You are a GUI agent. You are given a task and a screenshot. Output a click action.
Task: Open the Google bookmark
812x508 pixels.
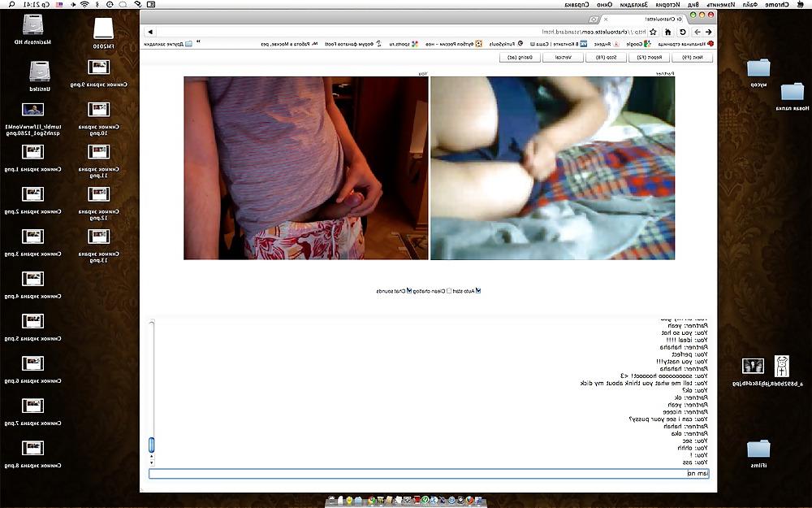pyautogui.click(x=638, y=44)
